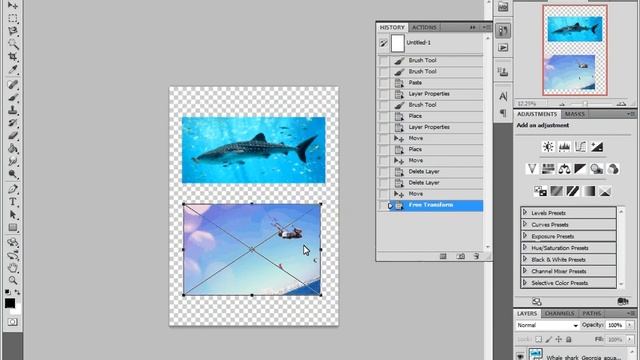This screenshot has width=640, height=360.
Task: Expand Black & White Presets
Action: [x=525, y=259]
